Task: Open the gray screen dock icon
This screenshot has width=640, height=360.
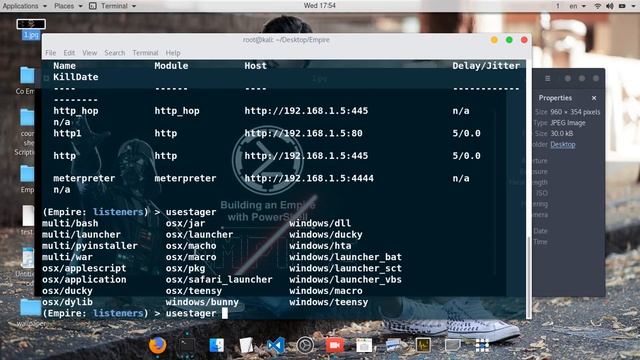Action: [x=452, y=345]
